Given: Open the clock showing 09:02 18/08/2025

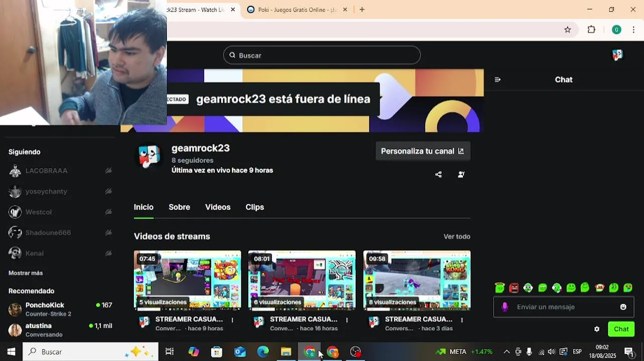Looking at the screenshot, I should (602, 352).
